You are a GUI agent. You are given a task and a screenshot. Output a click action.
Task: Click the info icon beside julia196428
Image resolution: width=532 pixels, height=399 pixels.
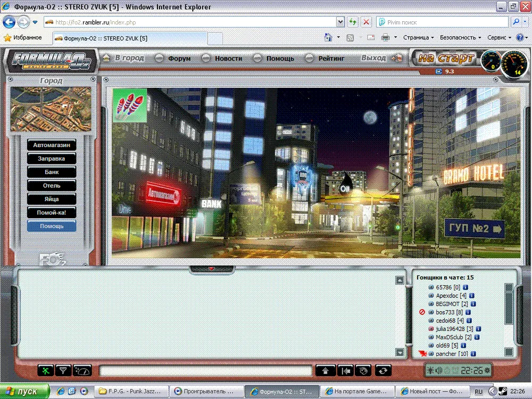478,329
